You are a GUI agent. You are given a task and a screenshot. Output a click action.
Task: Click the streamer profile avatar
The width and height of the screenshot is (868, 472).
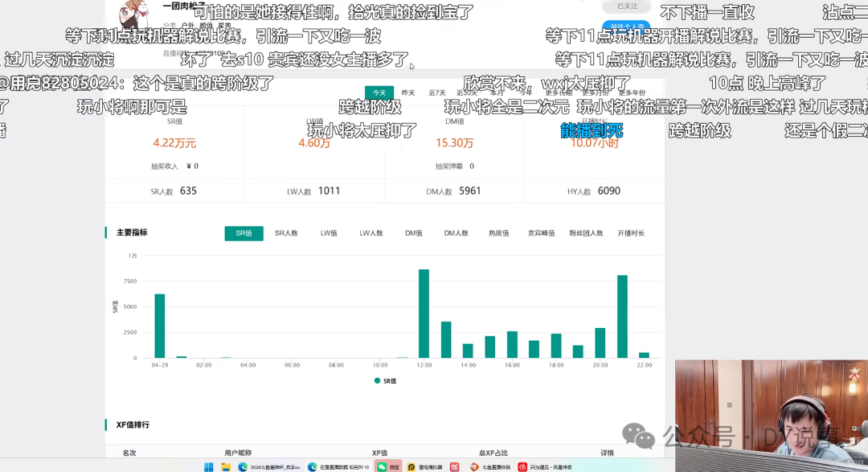pos(134,14)
